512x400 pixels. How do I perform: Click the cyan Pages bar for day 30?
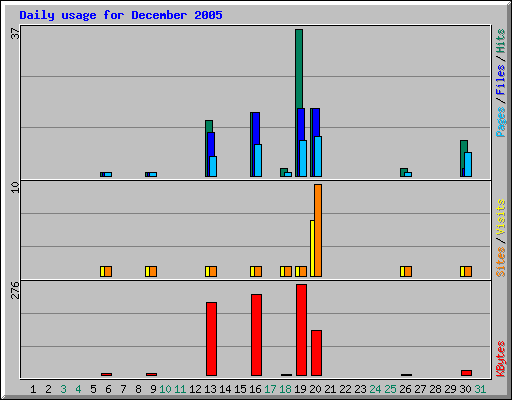click(468, 164)
